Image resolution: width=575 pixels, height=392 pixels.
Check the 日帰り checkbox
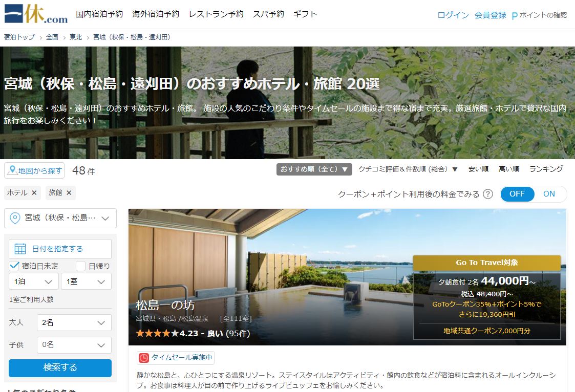(80, 266)
